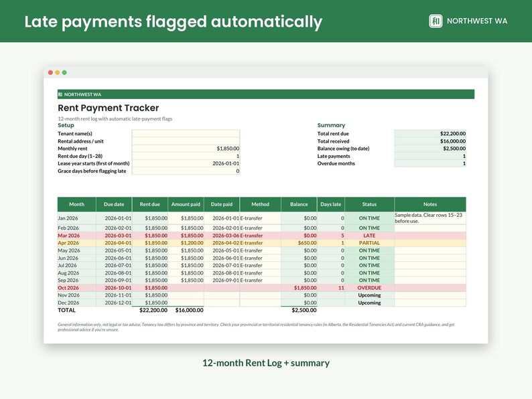This screenshot has height=399, width=532.
Task: Click the LATE status cell for Mar 2026
Action: [369, 236]
